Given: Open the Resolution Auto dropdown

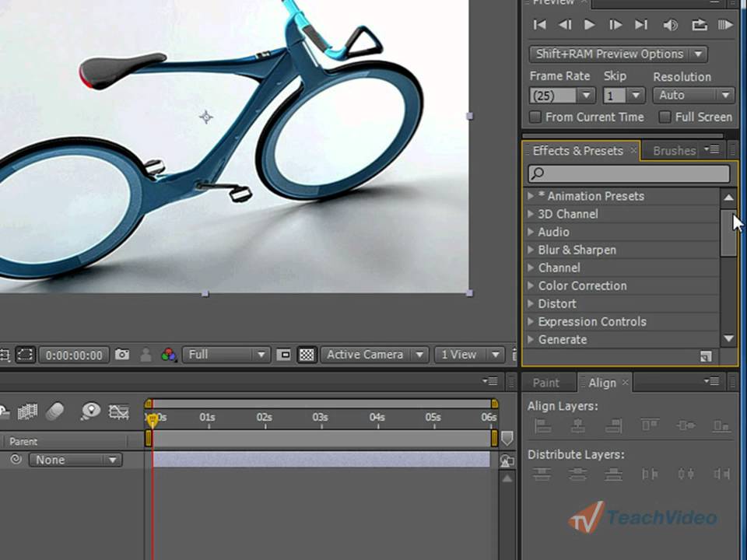Looking at the screenshot, I should coord(693,96).
